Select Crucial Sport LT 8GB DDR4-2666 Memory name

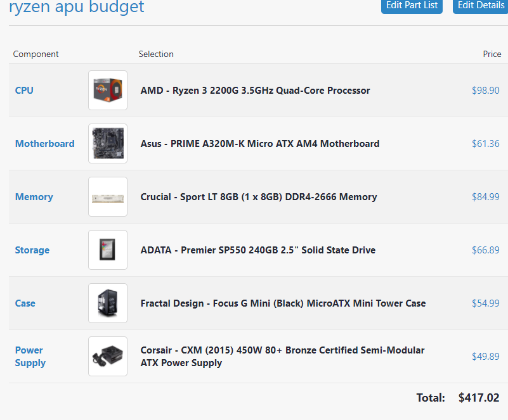(x=259, y=197)
